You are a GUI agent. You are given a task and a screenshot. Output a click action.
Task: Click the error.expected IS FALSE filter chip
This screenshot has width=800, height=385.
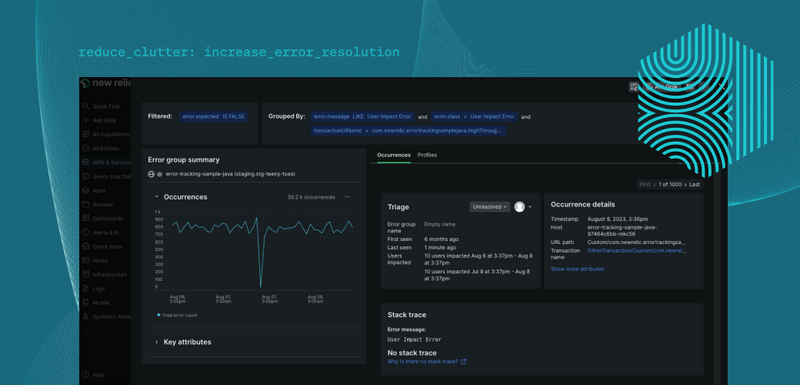coord(213,117)
